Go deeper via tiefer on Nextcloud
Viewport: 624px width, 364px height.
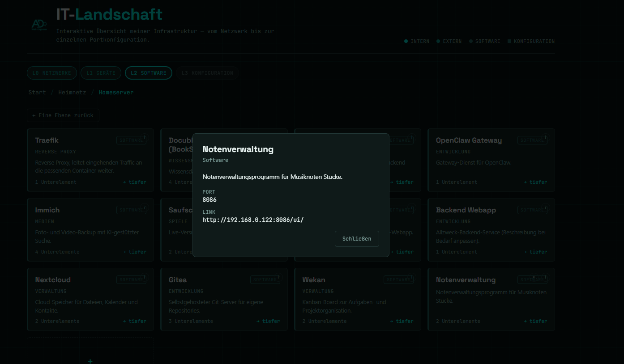coord(135,321)
